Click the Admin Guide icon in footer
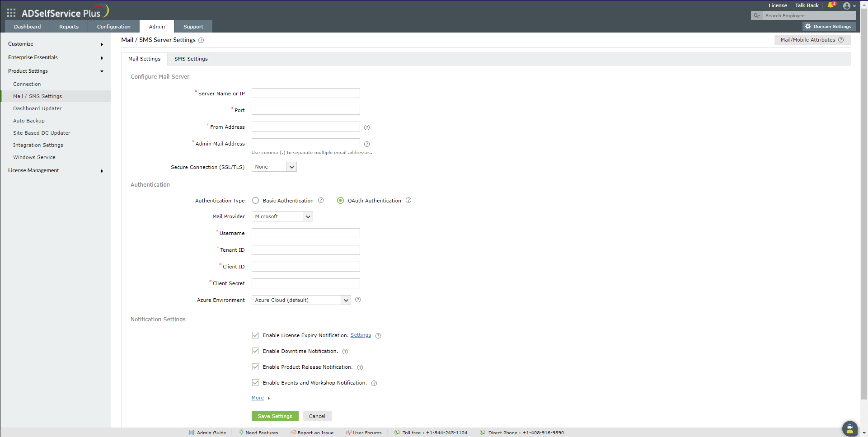The height and width of the screenshot is (437, 868). (191, 432)
